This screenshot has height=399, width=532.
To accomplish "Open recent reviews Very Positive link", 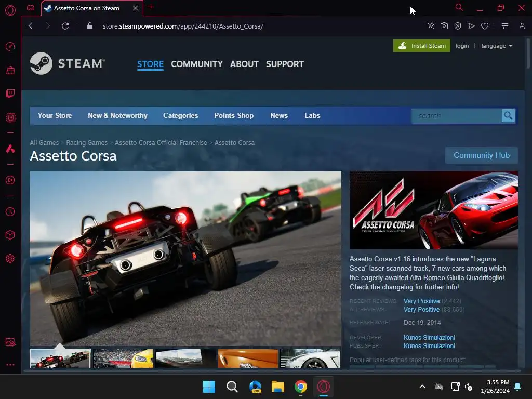I will tap(421, 301).
